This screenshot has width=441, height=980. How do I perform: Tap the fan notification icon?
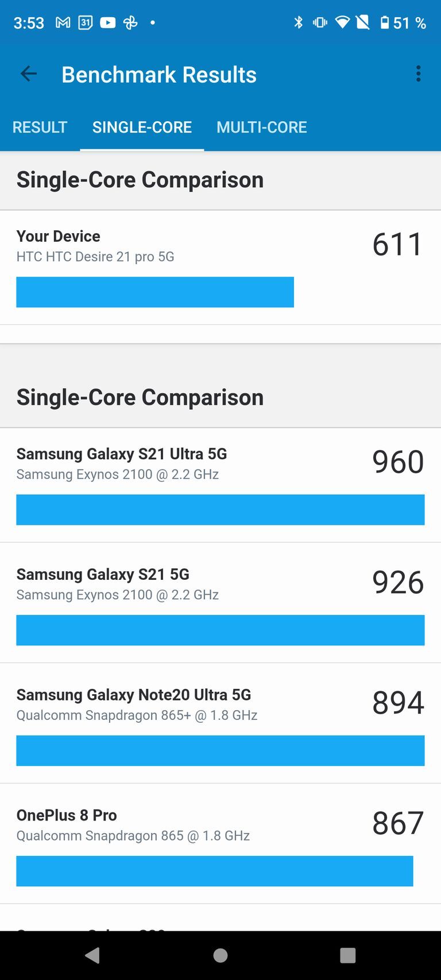(131, 22)
